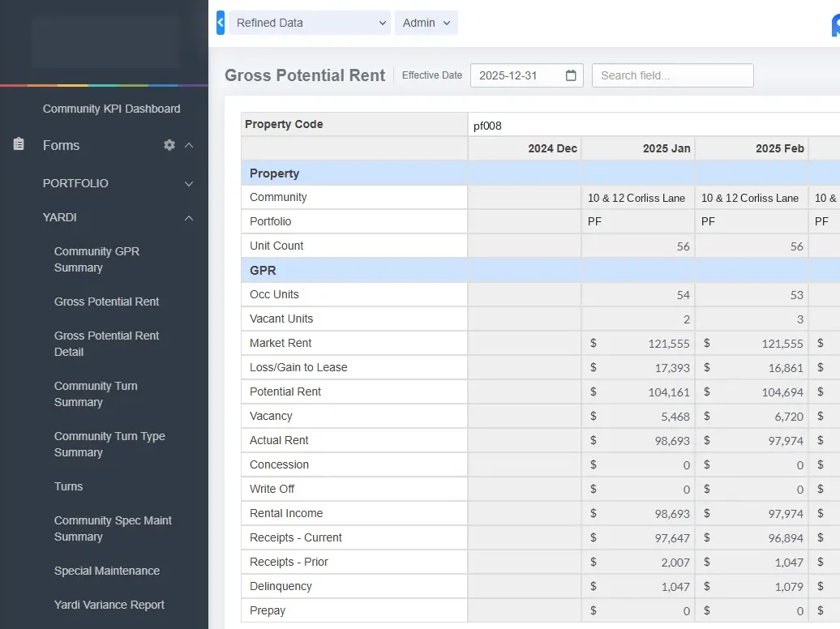The width and height of the screenshot is (840, 629).
Task: Click the Forms clipboard icon
Action: coord(19,144)
